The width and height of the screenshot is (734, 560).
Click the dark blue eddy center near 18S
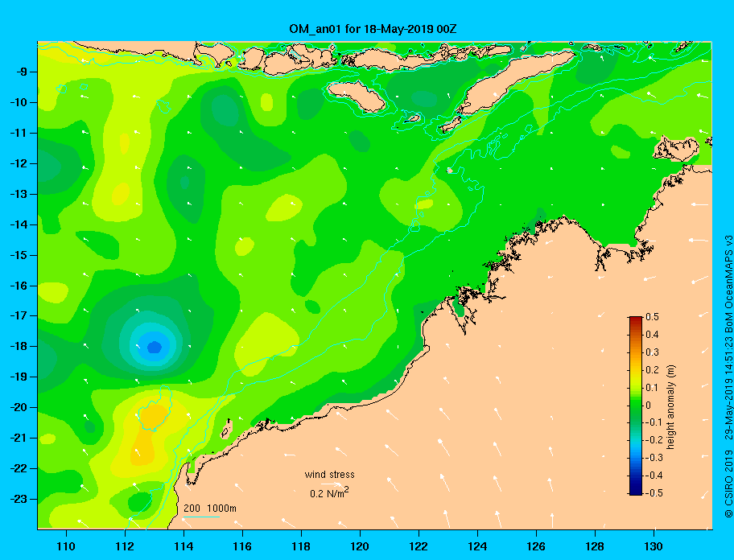coord(155,347)
